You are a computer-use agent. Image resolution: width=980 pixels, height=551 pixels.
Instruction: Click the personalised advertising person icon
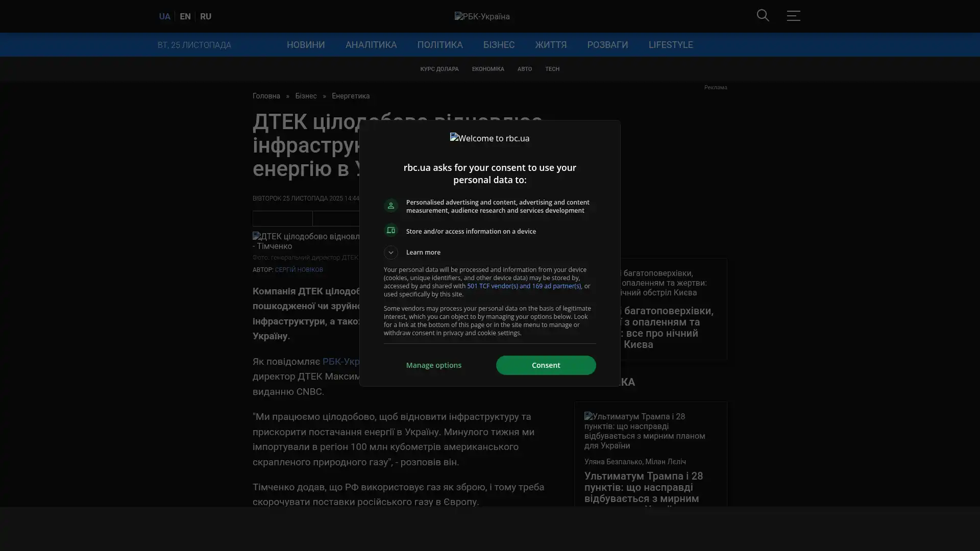pyautogui.click(x=390, y=206)
